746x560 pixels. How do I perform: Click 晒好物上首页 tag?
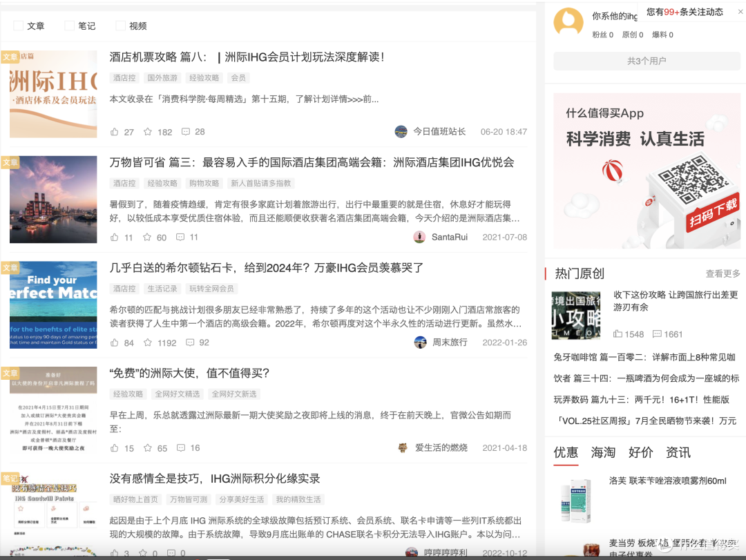135,499
